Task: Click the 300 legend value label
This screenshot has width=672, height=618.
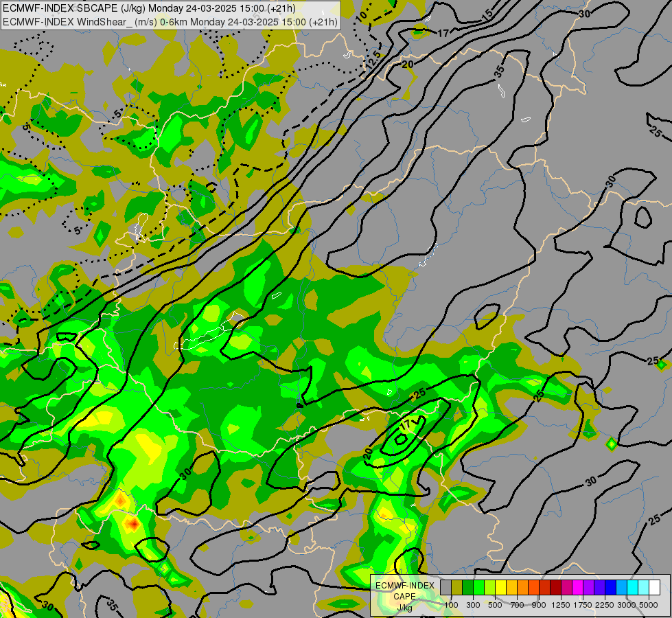Action: pos(473,605)
